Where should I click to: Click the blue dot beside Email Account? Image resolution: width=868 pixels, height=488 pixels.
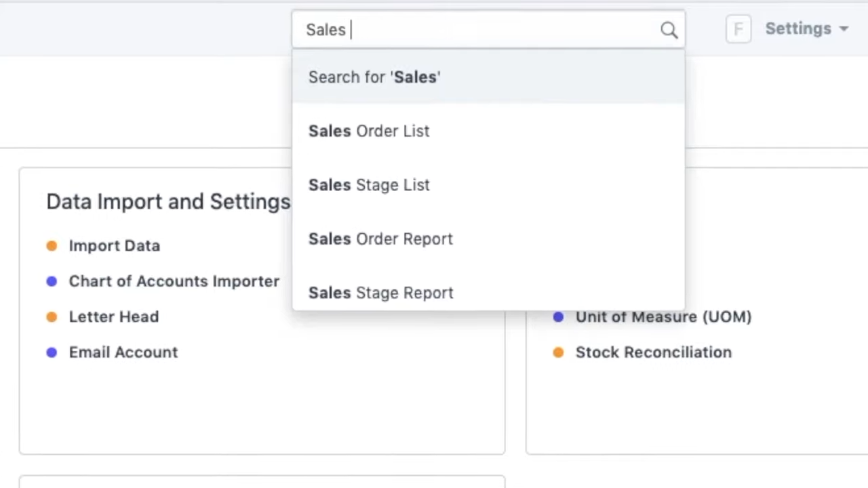tap(52, 352)
